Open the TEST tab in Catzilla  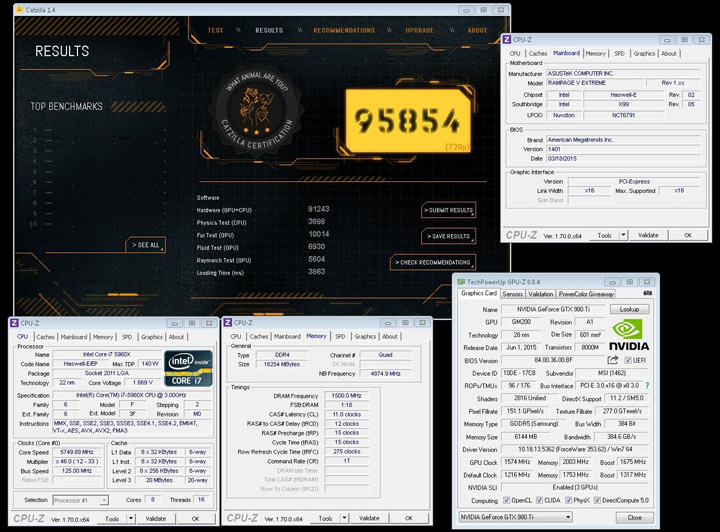215,30
